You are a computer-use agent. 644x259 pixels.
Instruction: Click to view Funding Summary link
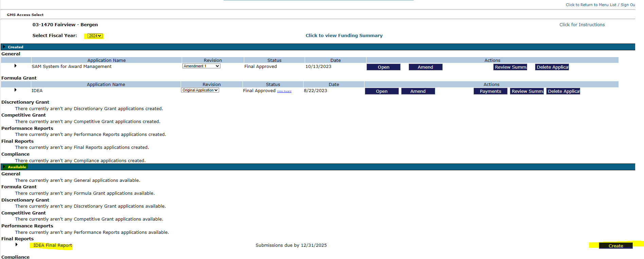[x=344, y=35]
